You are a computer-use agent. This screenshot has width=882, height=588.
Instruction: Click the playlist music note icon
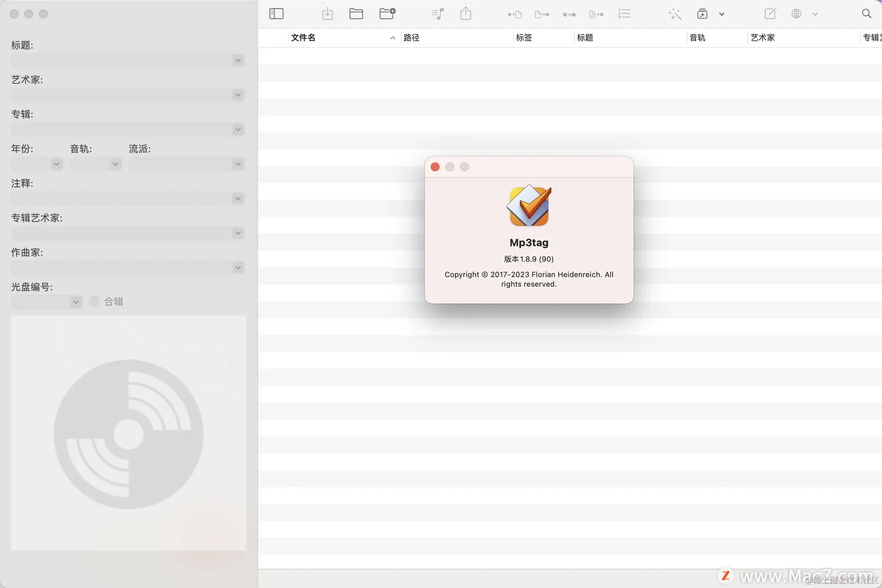coord(438,14)
